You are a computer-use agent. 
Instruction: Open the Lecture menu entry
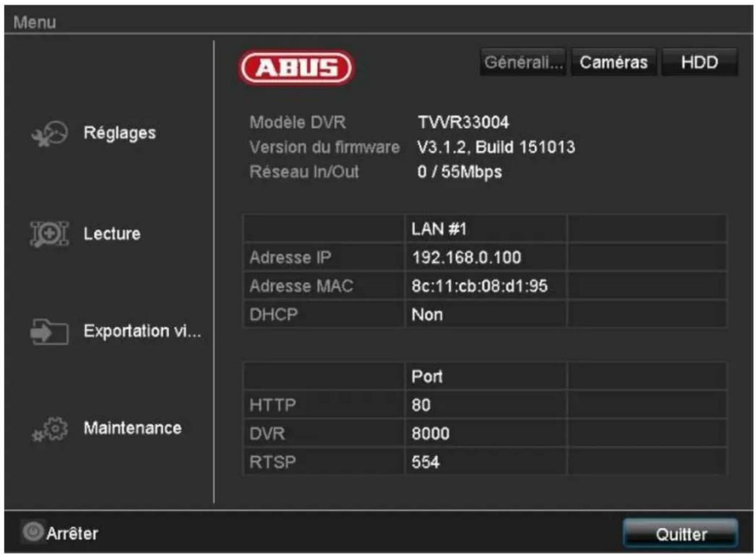point(112,234)
